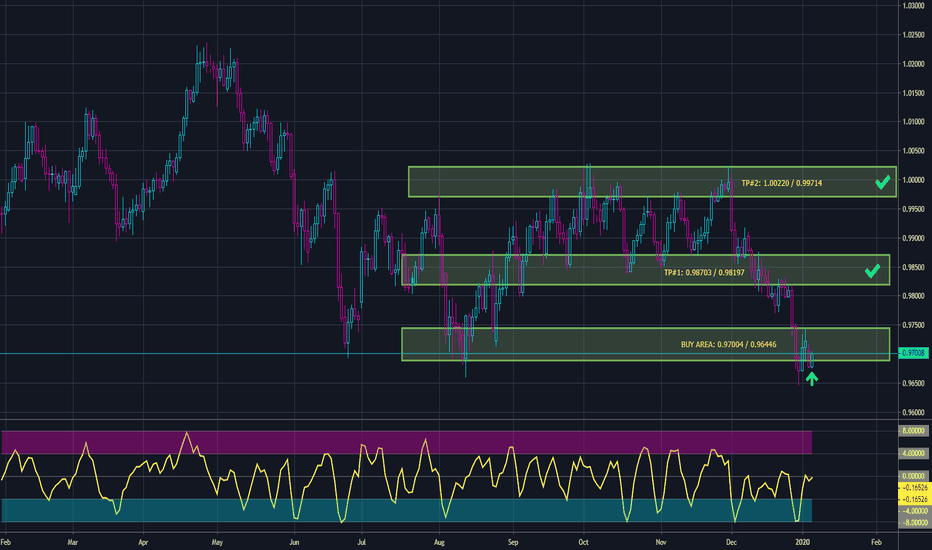Click the Sep label on time axis
Image resolution: width=932 pixels, height=550 pixels.
click(513, 542)
